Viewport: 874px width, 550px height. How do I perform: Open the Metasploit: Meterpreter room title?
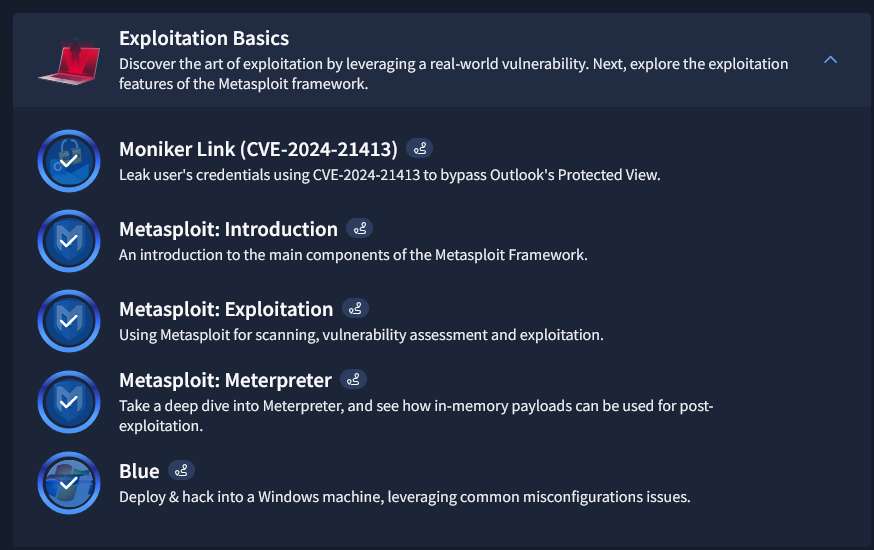225,380
